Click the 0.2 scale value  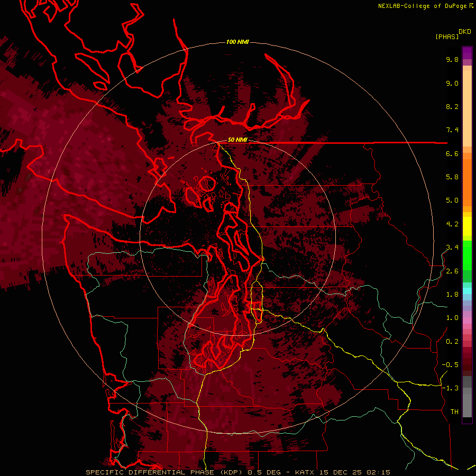point(452,342)
